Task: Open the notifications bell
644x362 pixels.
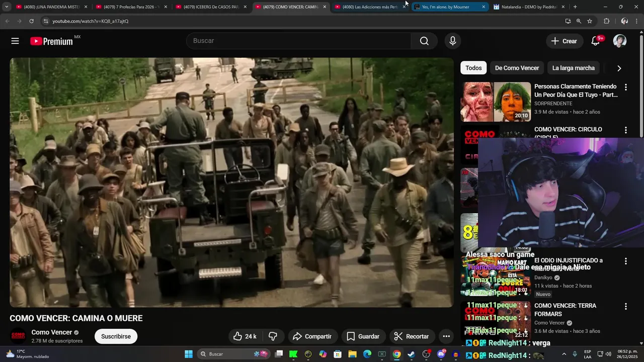Action: point(596,41)
